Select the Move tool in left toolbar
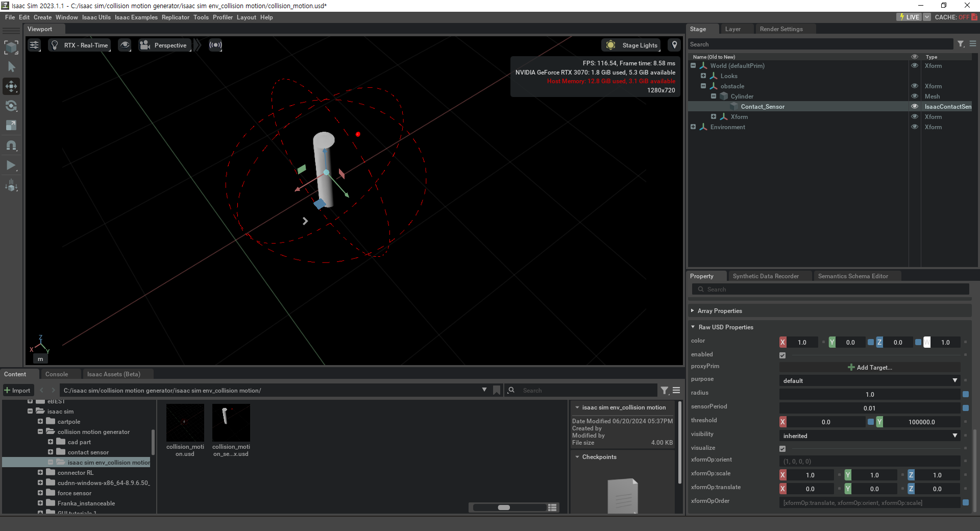Image resolution: width=980 pixels, height=531 pixels. 11,86
